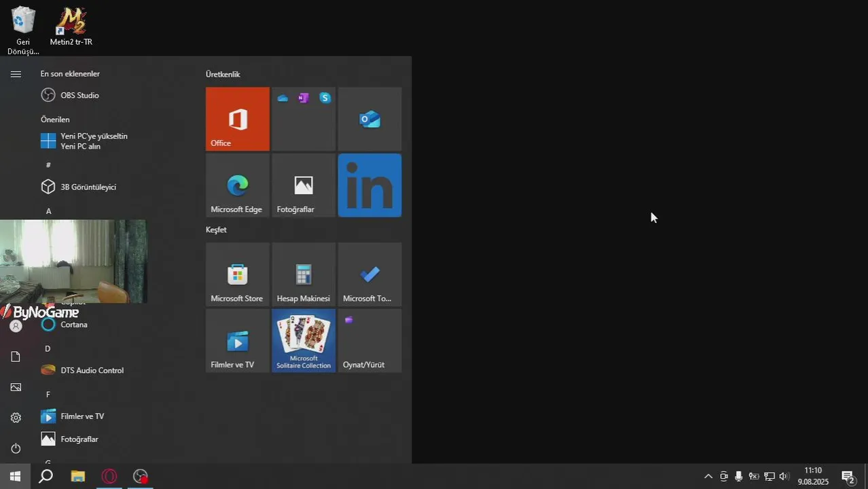Viewport: 868px width, 489px height.
Task: Switch to OBS Studio on the taskbar
Action: click(140, 476)
